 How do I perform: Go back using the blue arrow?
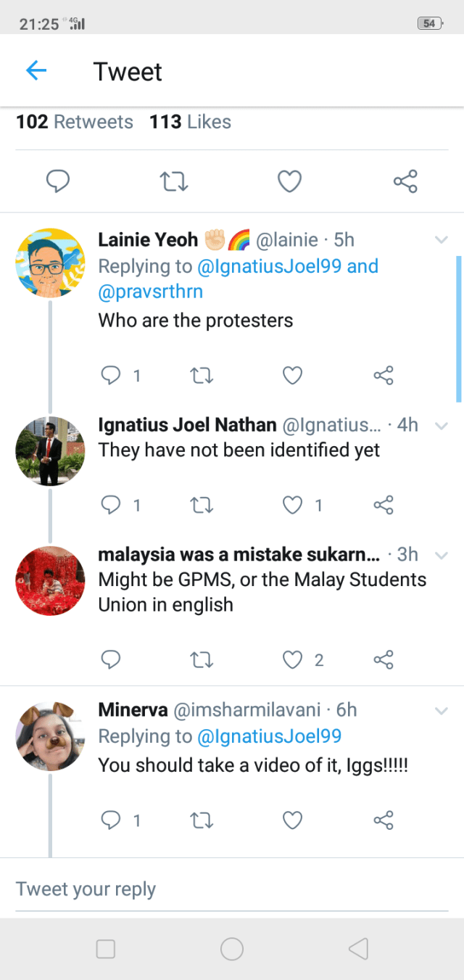coord(36,71)
